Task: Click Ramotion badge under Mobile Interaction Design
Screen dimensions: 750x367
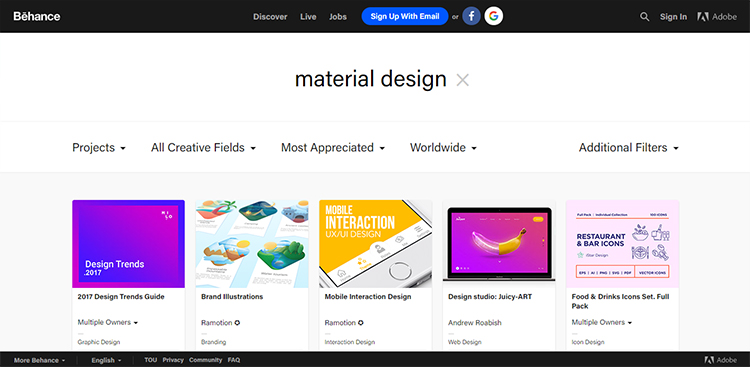Action: coord(361,323)
